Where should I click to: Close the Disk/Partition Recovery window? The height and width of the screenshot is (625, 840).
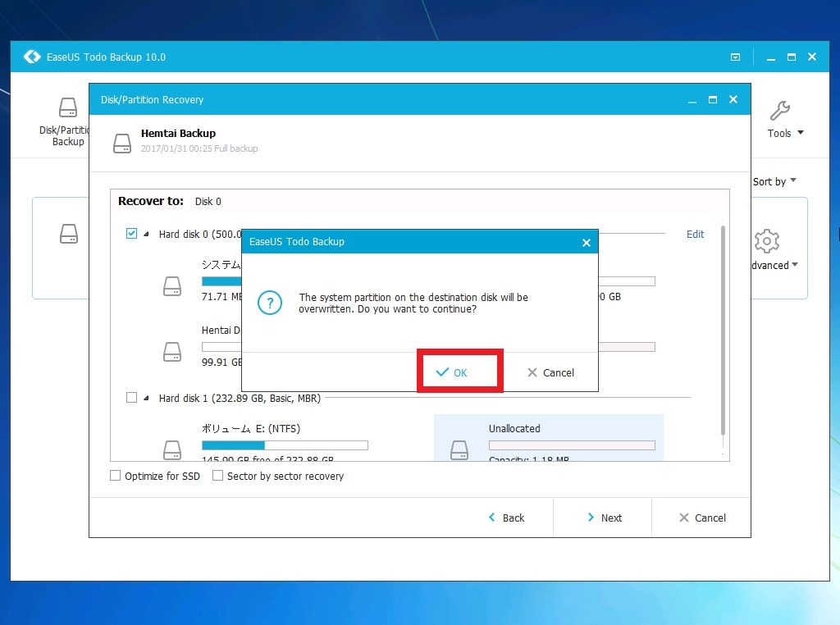(x=733, y=99)
